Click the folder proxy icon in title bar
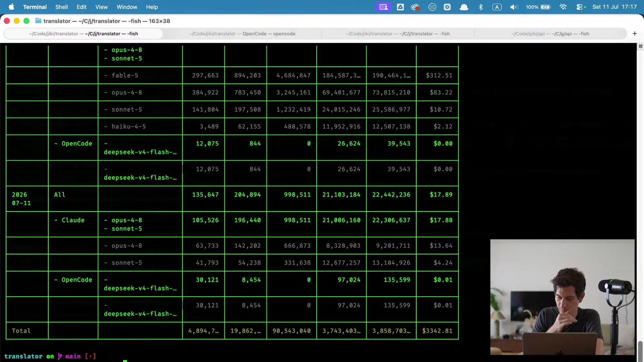The image size is (644, 362). 38,21
